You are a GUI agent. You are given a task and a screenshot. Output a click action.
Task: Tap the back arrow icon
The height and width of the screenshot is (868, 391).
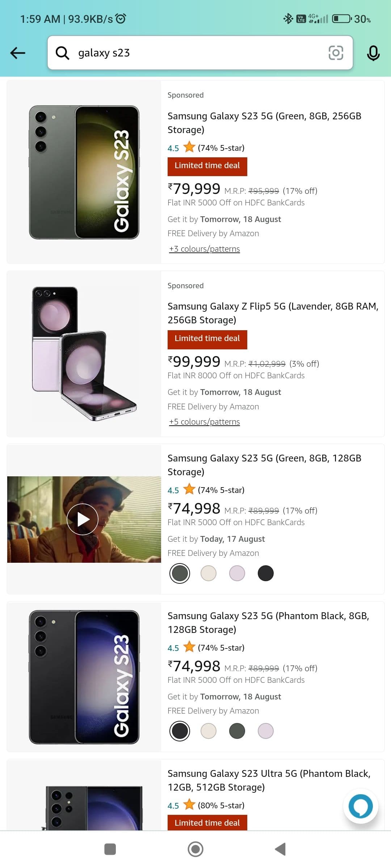tap(17, 53)
